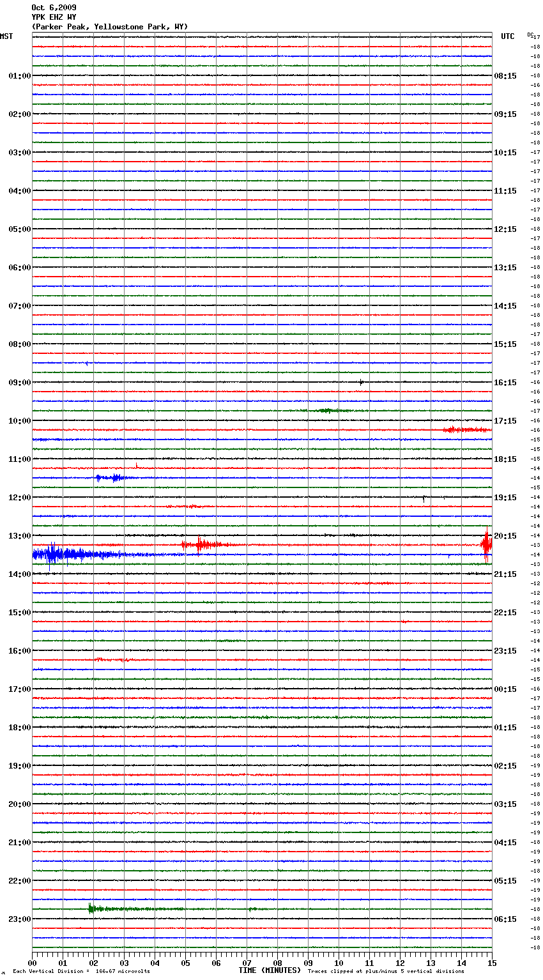Select the "YPK EHZ WY" station code
The image size is (543, 980).
[54, 17]
